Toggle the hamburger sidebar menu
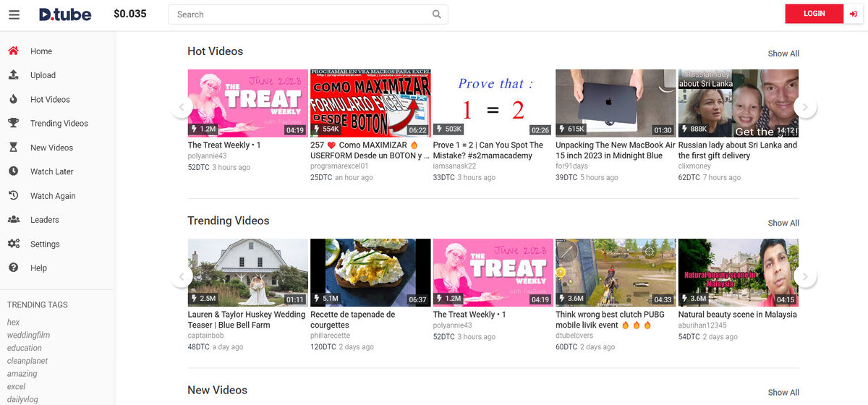 pyautogui.click(x=14, y=14)
